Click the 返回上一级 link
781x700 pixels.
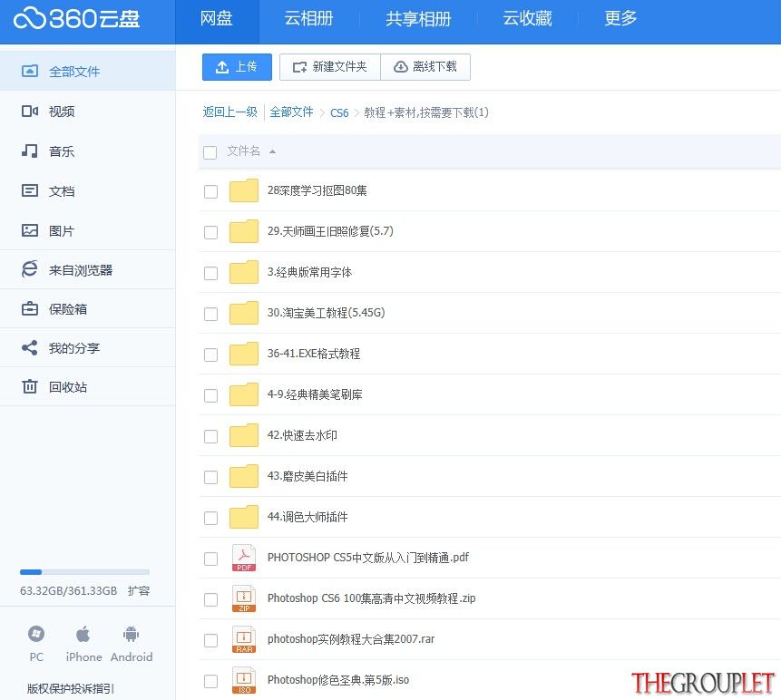tap(230, 112)
